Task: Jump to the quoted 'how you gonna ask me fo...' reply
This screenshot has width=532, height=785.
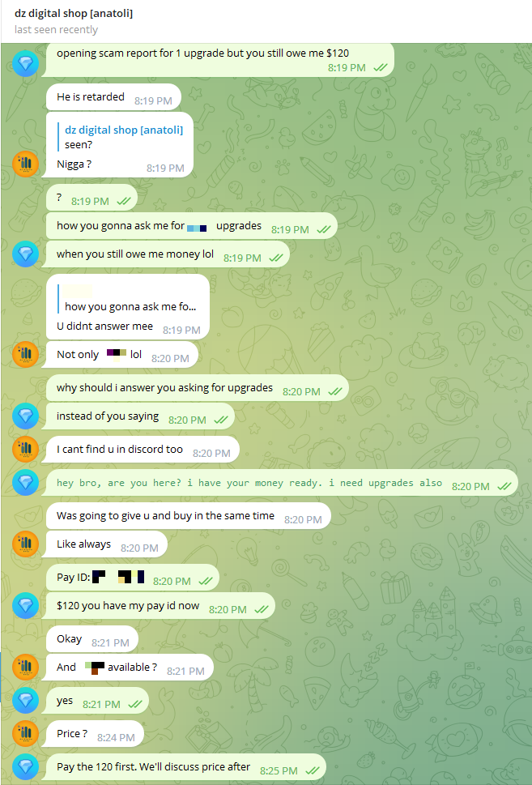Action: pos(130,299)
